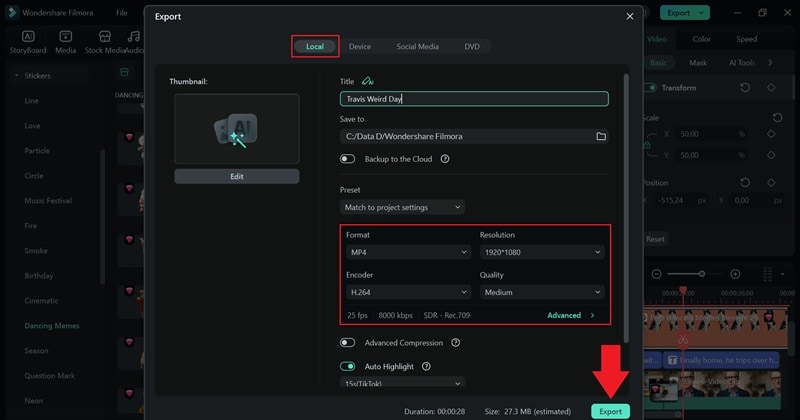The width and height of the screenshot is (800, 420).
Task: Select Birthday sticker category
Action: click(39, 276)
